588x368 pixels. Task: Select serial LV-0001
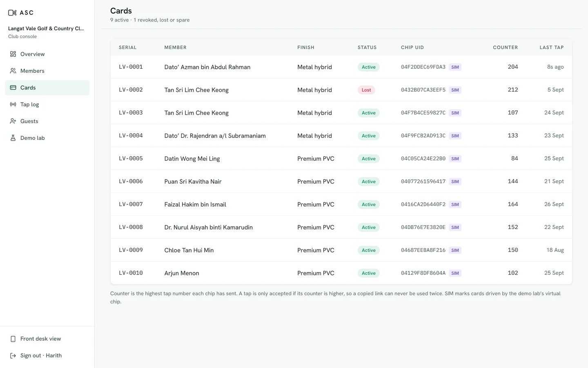click(x=131, y=67)
